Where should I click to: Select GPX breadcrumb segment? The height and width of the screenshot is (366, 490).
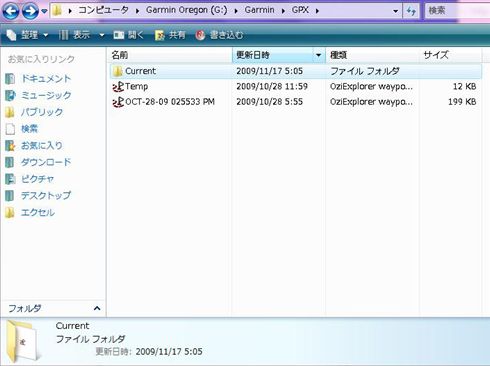[x=300, y=10]
